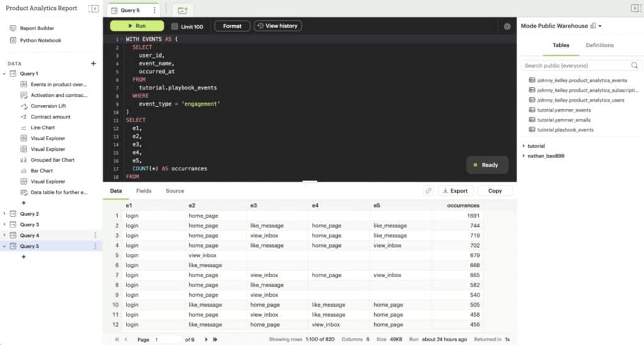Expand Query 3 tree
The image size is (644, 345).
[x=4, y=225]
